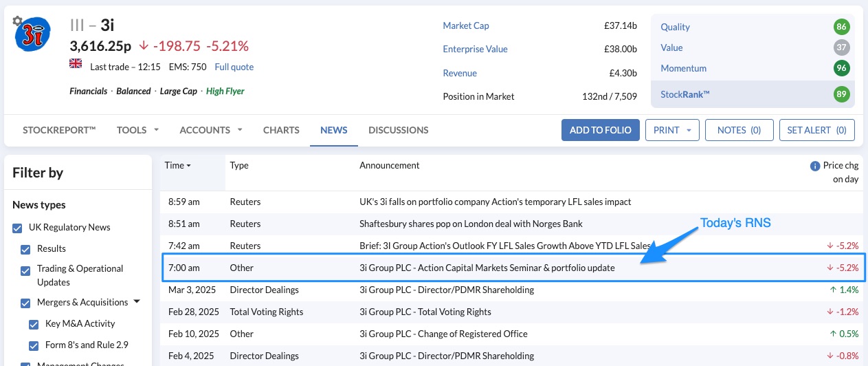Viewport: 868px width, 366px height.
Task: Click the Quality rank label
Action: point(675,28)
